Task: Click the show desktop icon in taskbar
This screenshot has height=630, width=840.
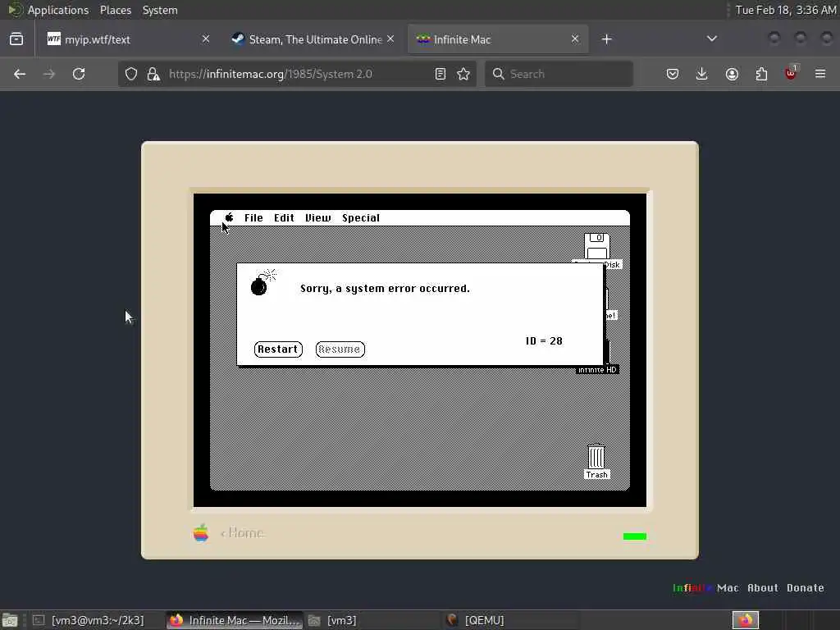Action: pyautogui.click(x=10, y=620)
